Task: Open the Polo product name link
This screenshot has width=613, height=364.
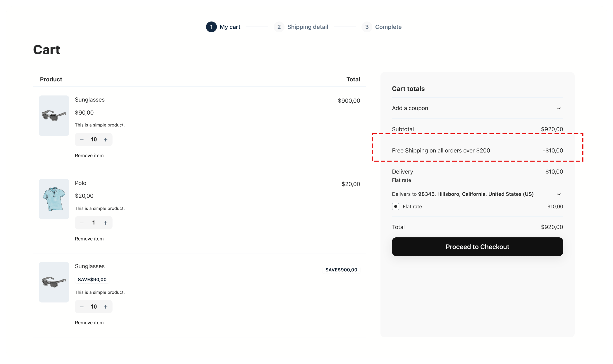Action: [x=80, y=183]
